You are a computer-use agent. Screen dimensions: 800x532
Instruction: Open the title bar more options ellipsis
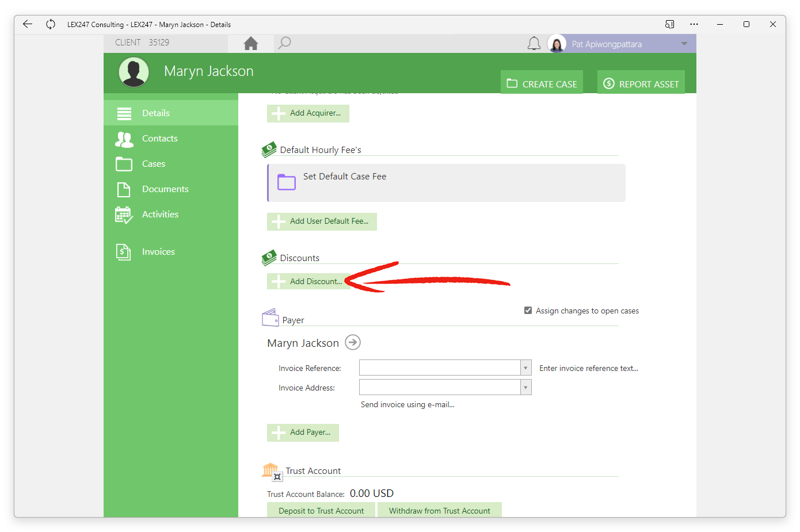tap(694, 24)
